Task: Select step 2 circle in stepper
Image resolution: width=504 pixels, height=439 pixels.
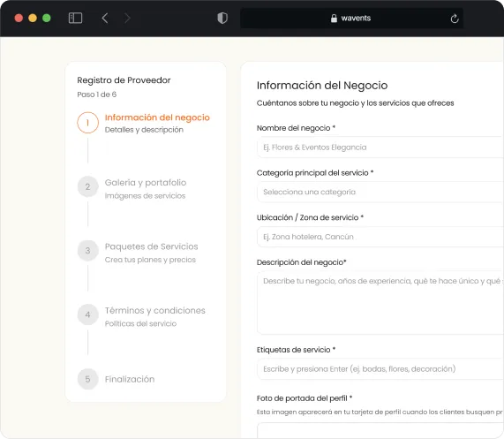Action: [x=87, y=186]
